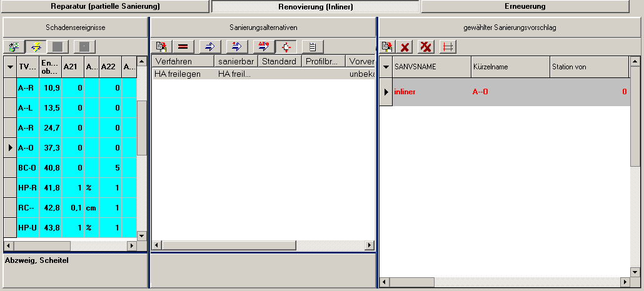Click the Verfahren column header
This screenshot has height=291, width=644.
183,62
